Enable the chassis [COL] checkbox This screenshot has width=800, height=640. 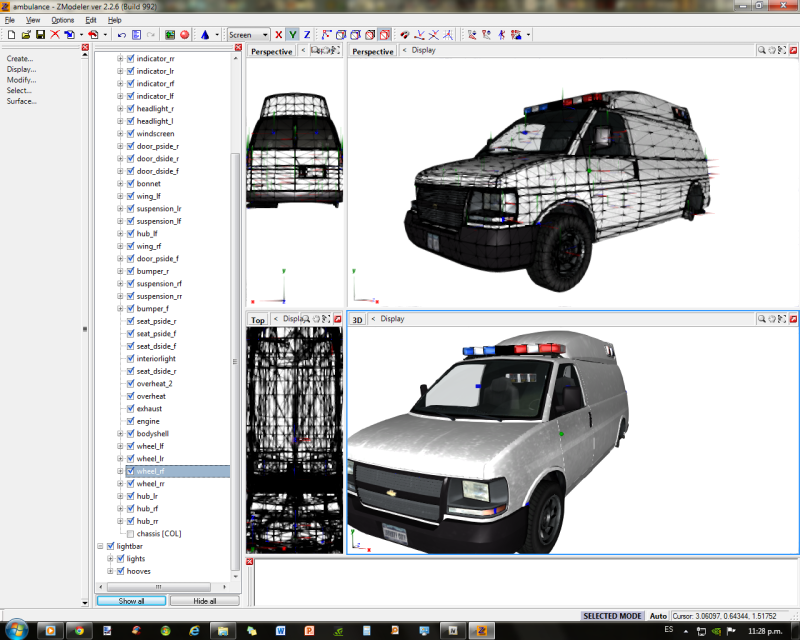coord(130,534)
